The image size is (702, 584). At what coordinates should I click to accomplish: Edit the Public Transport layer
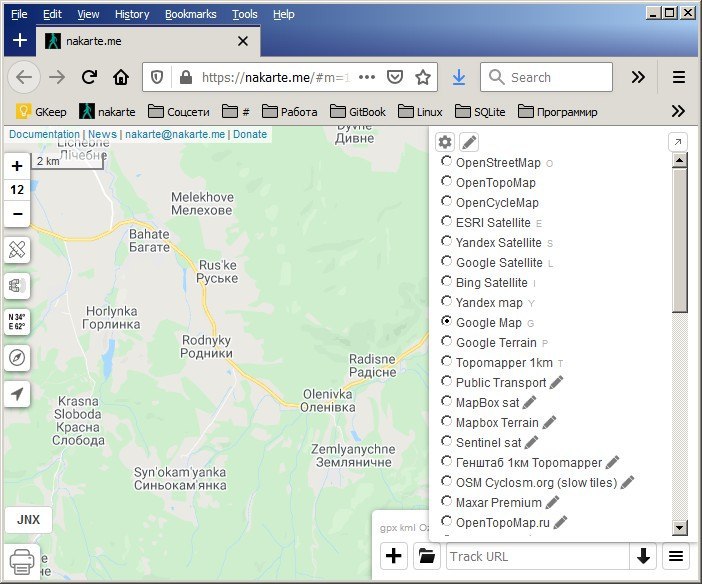point(556,382)
